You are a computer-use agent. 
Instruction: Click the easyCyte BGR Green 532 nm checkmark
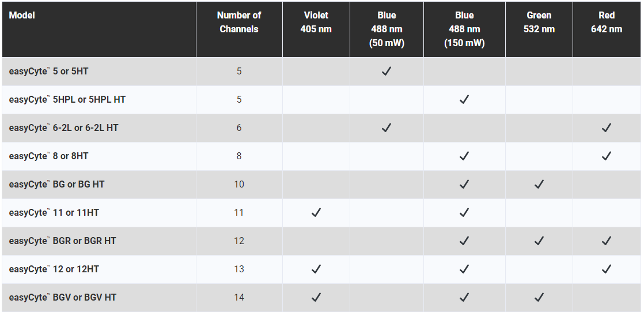click(539, 241)
